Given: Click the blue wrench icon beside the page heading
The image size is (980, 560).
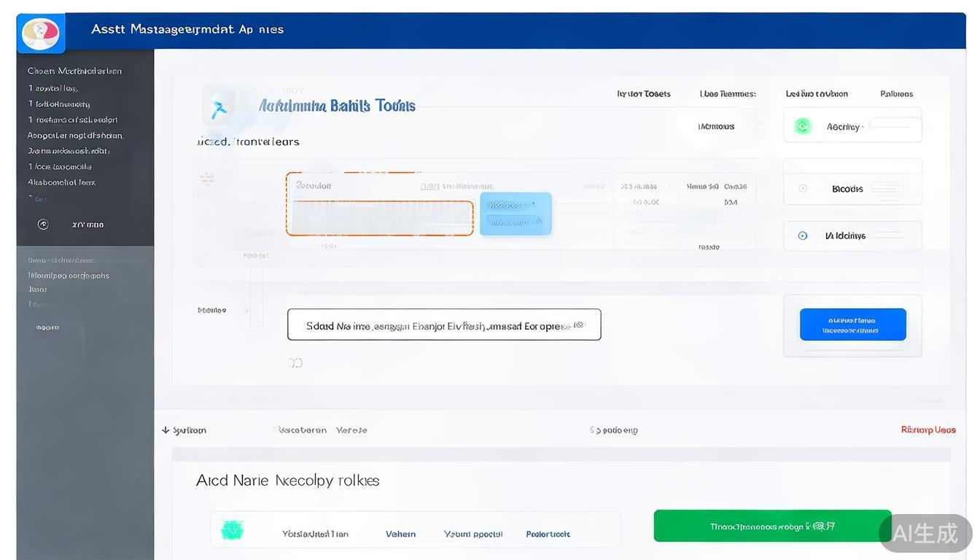Looking at the screenshot, I should (x=218, y=108).
